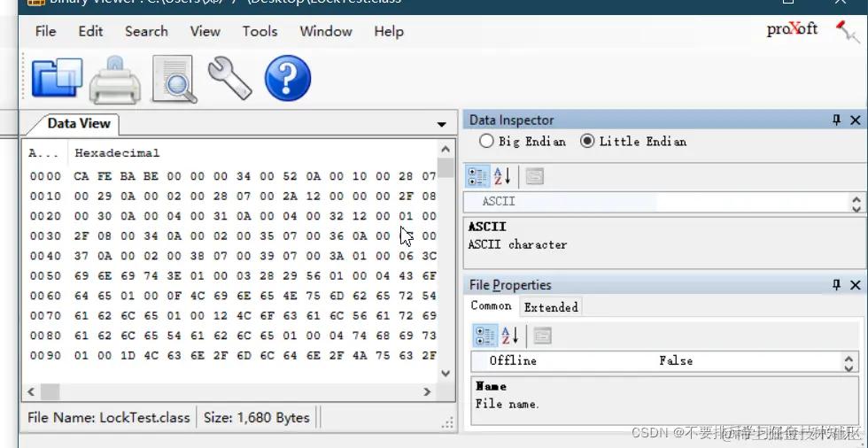Click File Name: LockTest.class in status bar

pyautogui.click(x=108, y=418)
